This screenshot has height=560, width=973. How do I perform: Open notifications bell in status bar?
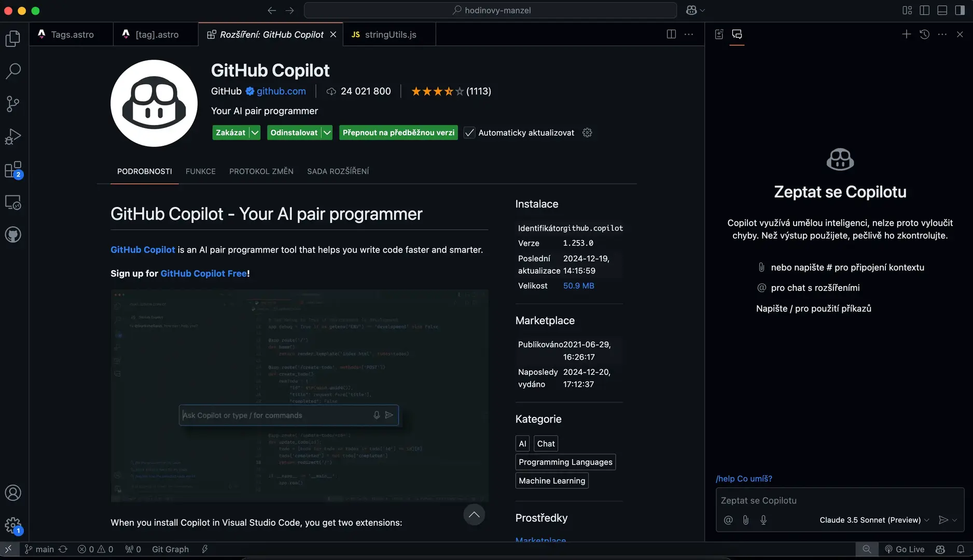(961, 549)
